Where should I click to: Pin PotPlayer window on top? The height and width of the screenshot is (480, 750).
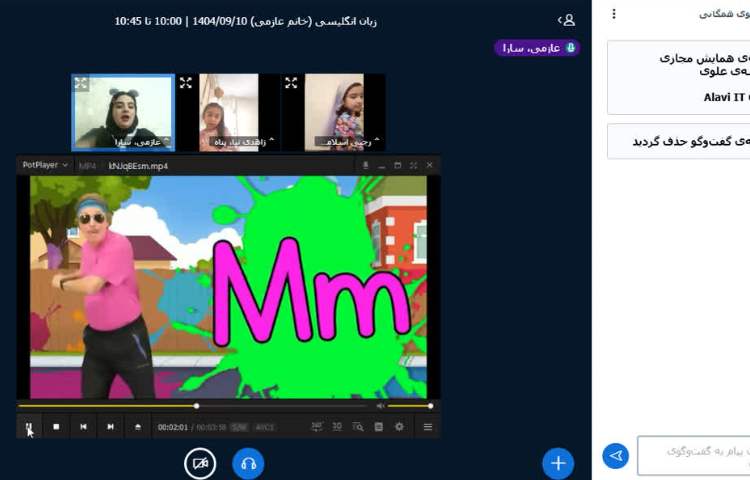(365, 165)
